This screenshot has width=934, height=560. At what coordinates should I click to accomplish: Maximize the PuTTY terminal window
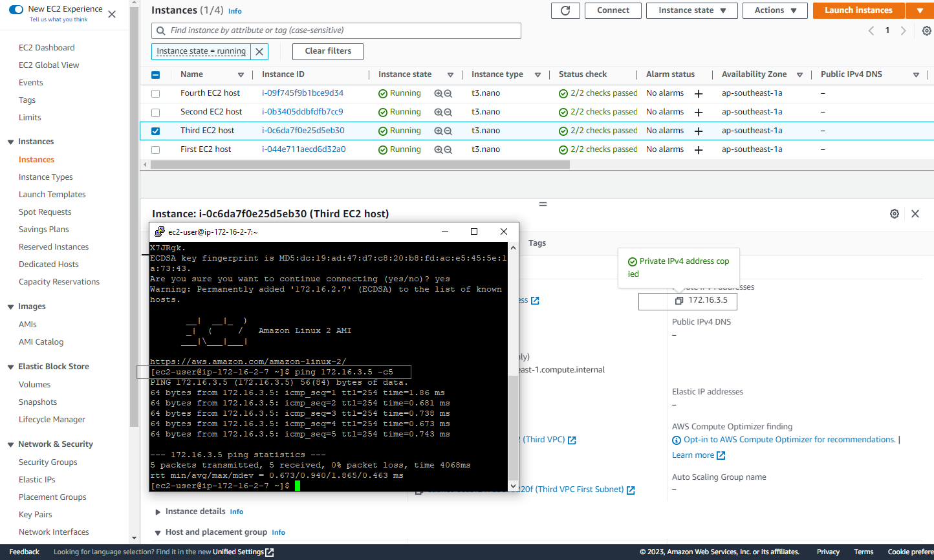point(474,232)
